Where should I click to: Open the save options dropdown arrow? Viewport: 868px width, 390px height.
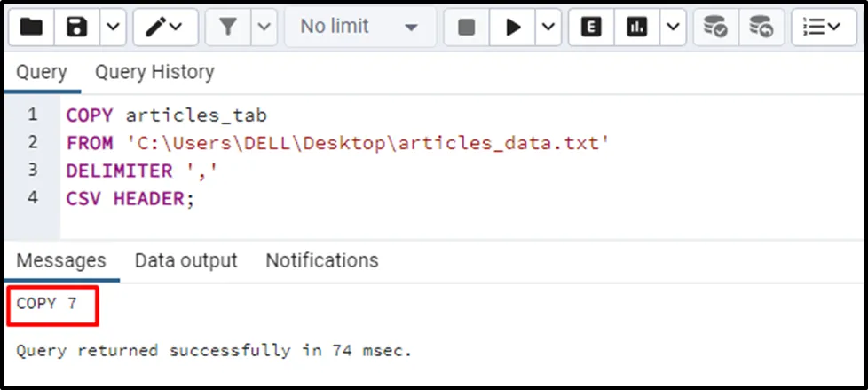[x=111, y=28]
